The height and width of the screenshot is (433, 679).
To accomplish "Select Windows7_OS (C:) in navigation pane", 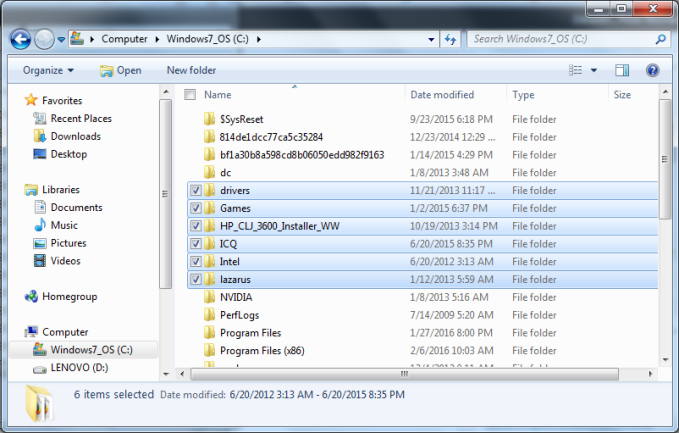I will (x=91, y=349).
